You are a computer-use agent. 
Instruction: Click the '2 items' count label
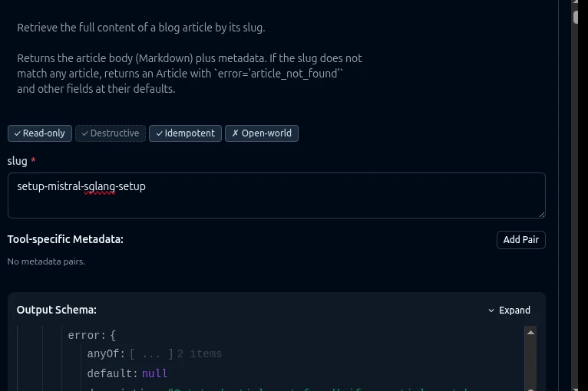(200, 354)
